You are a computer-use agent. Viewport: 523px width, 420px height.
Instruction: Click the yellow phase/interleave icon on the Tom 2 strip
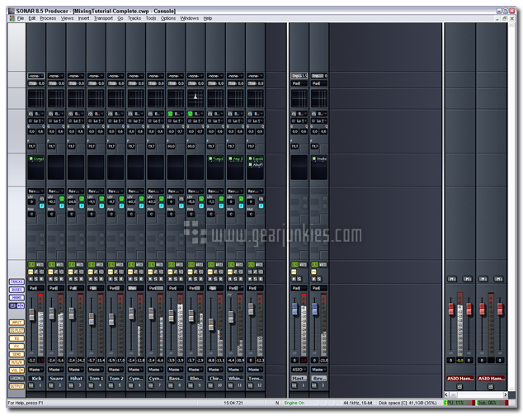pyautogui.click(x=111, y=271)
